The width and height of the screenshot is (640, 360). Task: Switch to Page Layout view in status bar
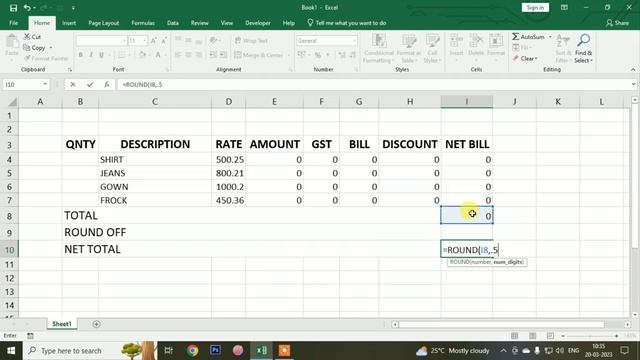[532, 336]
